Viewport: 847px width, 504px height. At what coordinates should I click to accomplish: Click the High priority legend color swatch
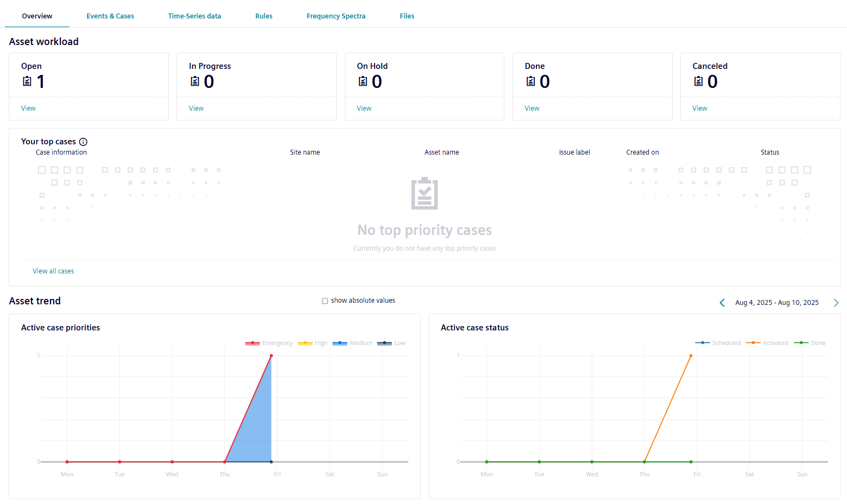tap(305, 343)
